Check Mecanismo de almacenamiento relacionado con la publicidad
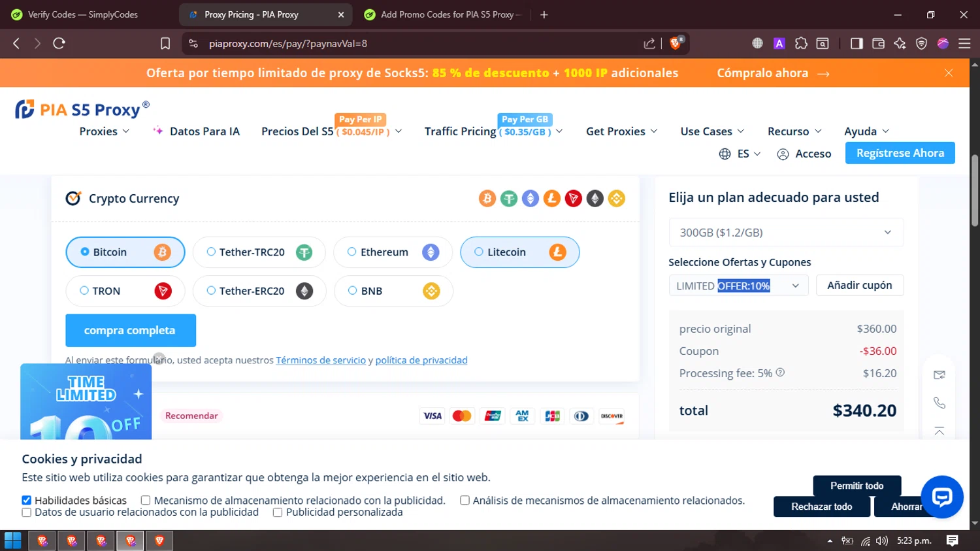 [146, 500]
